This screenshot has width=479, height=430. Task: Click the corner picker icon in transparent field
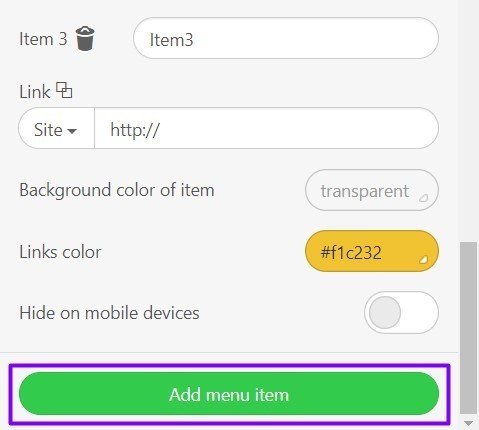coord(423,198)
